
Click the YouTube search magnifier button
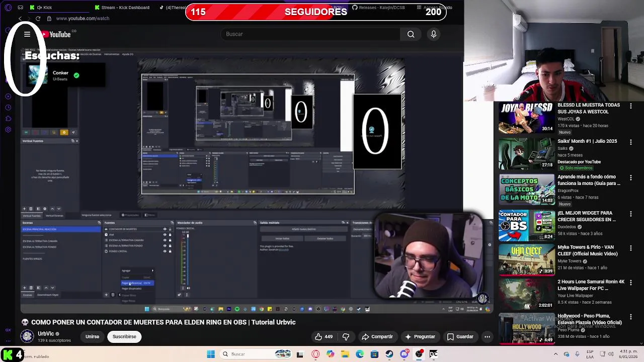coord(411,34)
